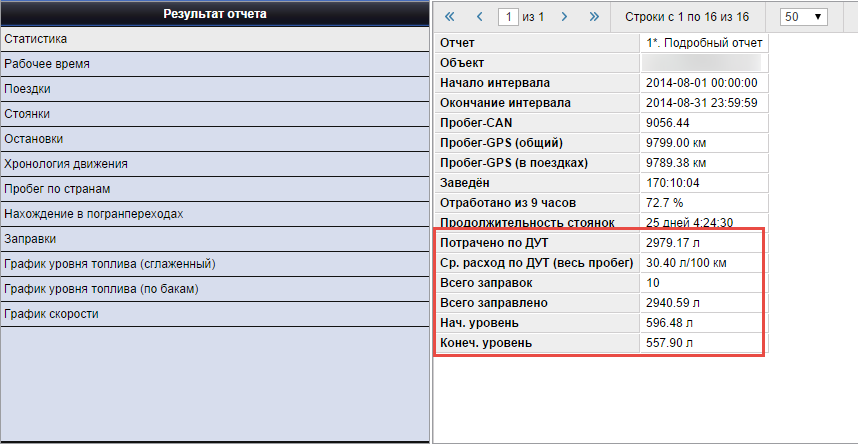This screenshot has width=858, height=444.
Task: Open the Статистика report section
Action: click(214, 39)
